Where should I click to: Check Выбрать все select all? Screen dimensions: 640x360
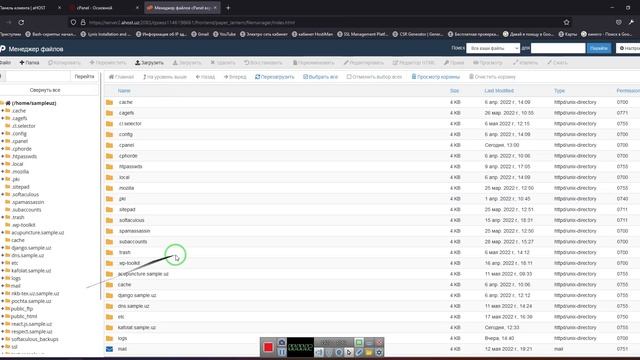tap(320, 77)
